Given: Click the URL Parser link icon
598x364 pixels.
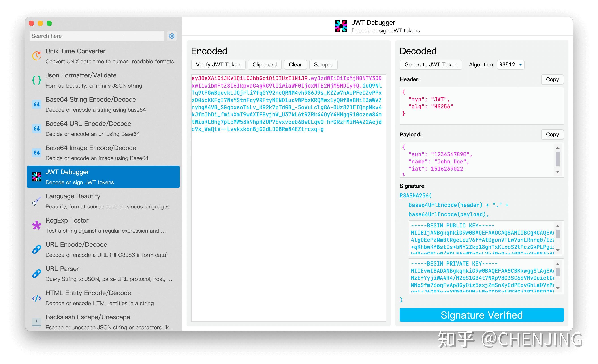Looking at the screenshot, I should point(37,273).
